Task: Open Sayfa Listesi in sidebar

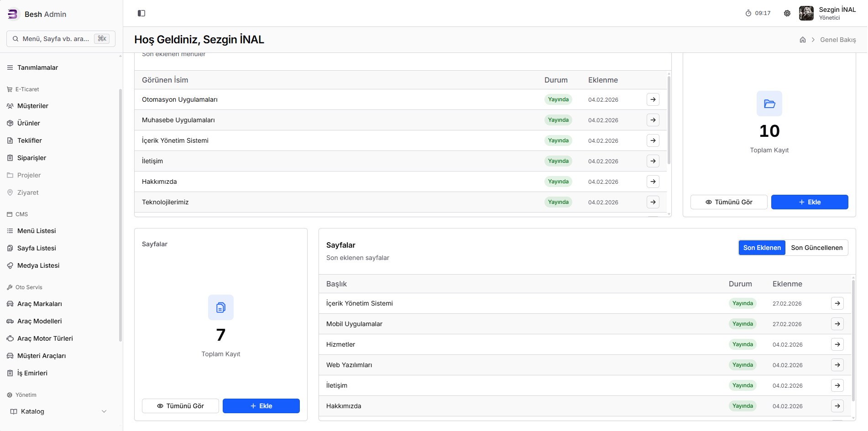Action: click(x=37, y=248)
